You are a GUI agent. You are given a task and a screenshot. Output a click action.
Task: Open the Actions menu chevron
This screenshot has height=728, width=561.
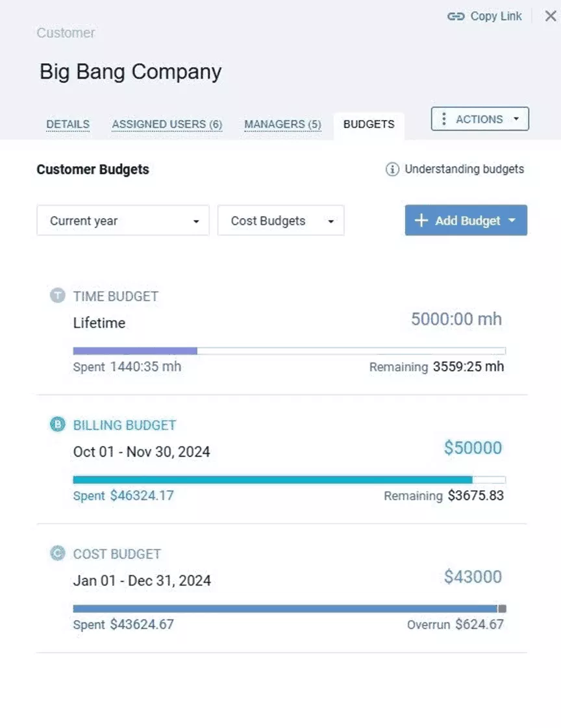(x=517, y=119)
